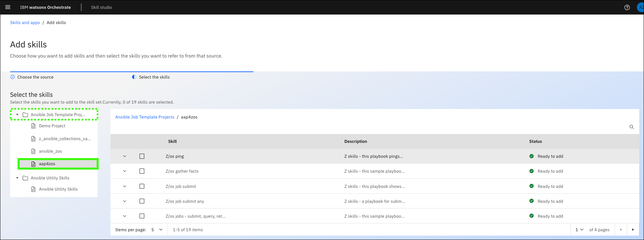Open the page number dropdown
644x240 pixels.
pyautogui.click(x=579, y=230)
